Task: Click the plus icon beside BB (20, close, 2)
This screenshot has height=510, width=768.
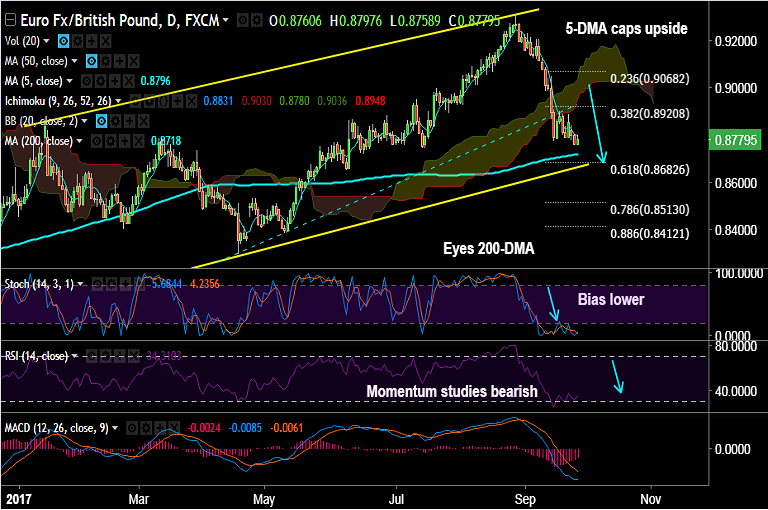Action: point(130,121)
